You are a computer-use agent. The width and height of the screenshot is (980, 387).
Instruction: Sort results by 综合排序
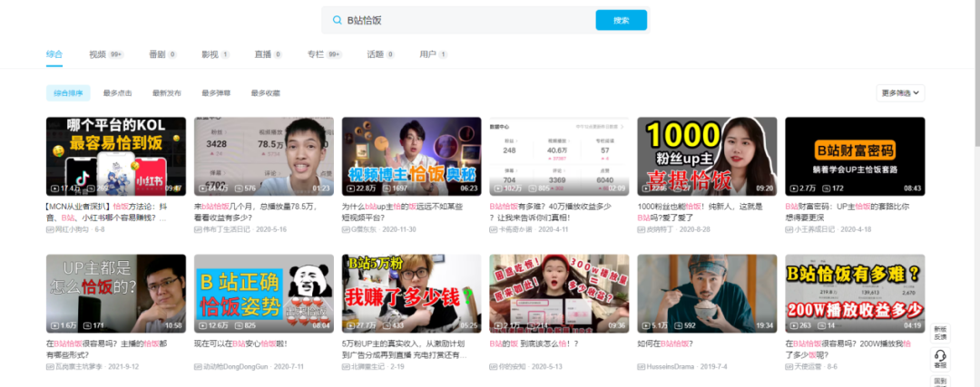pyautogui.click(x=68, y=93)
